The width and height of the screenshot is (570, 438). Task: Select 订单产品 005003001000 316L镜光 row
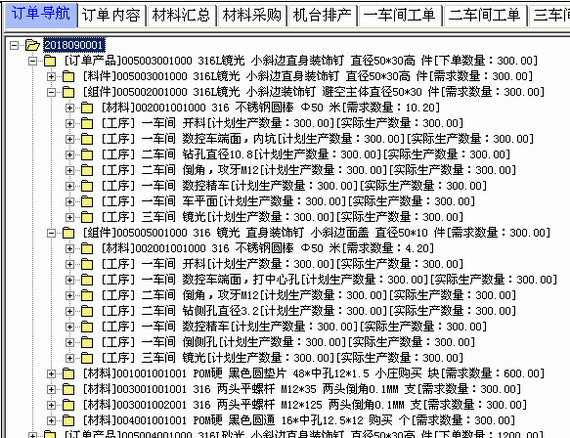coord(300,61)
